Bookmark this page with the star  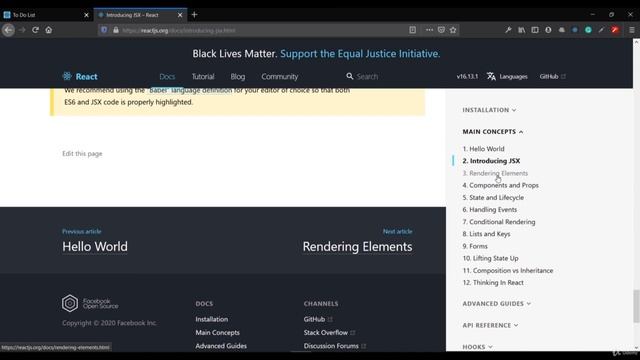[453, 30]
